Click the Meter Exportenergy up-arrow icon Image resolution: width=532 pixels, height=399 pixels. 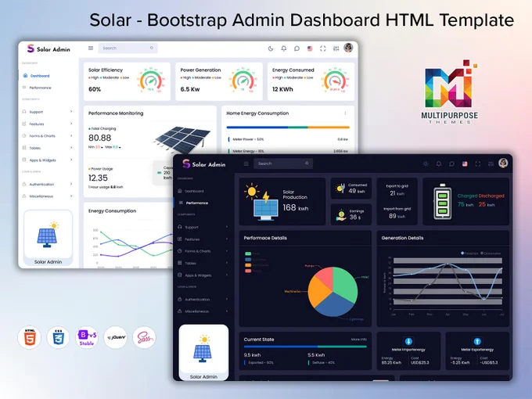[x=477, y=341]
